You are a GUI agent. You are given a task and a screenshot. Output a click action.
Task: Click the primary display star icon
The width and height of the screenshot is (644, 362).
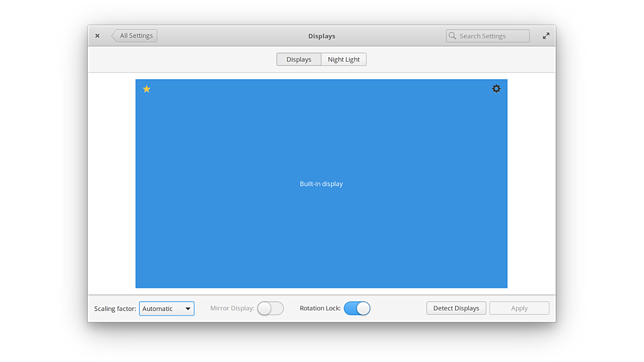tap(147, 89)
